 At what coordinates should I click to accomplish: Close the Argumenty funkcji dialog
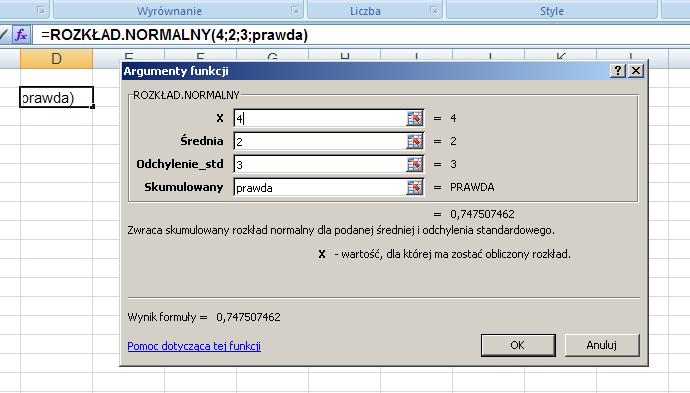point(636,70)
